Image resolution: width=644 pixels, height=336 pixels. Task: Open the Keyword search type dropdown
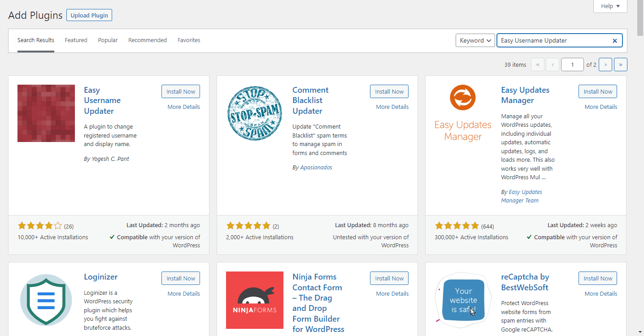tap(475, 40)
